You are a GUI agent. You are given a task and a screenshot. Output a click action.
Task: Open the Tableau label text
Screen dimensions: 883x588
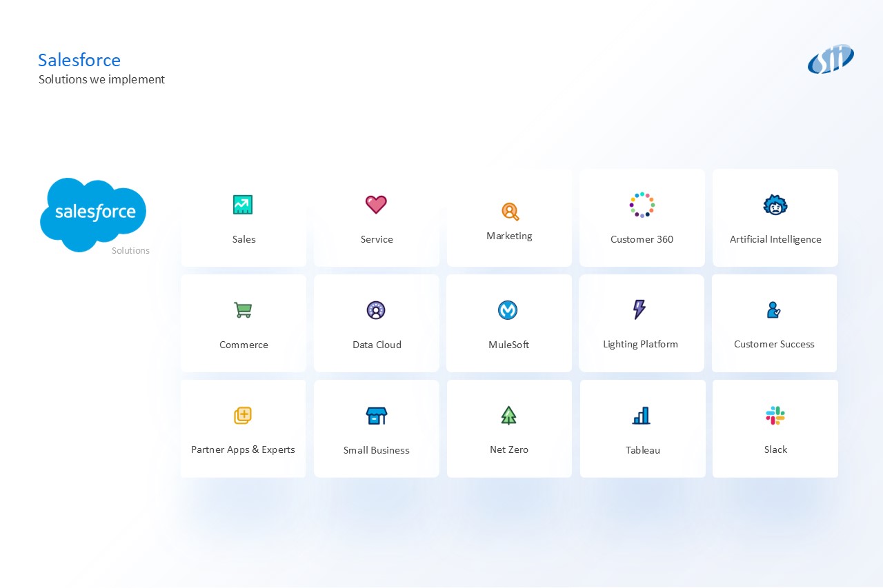point(643,450)
